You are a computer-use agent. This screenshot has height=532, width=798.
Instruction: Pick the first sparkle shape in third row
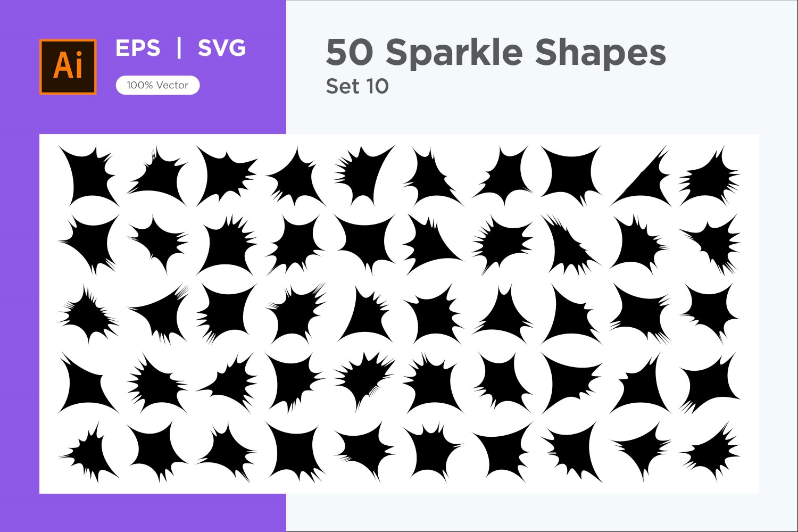pos(88,315)
